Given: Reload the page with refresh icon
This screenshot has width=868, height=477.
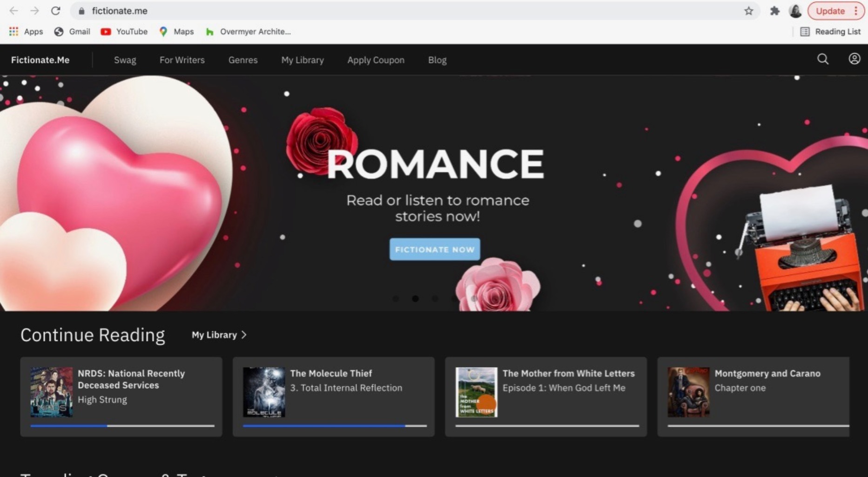Looking at the screenshot, I should [x=55, y=11].
